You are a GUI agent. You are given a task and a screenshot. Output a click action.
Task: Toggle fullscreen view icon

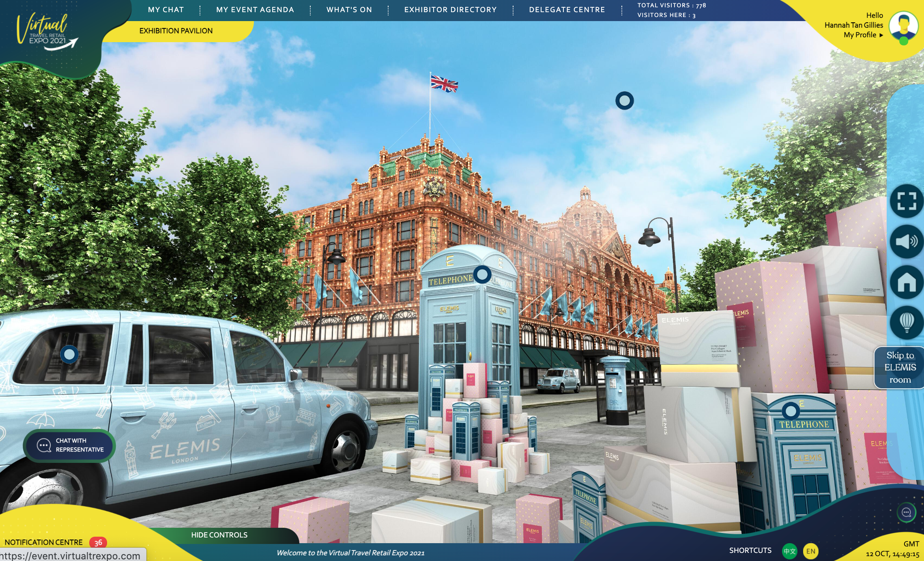click(907, 201)
